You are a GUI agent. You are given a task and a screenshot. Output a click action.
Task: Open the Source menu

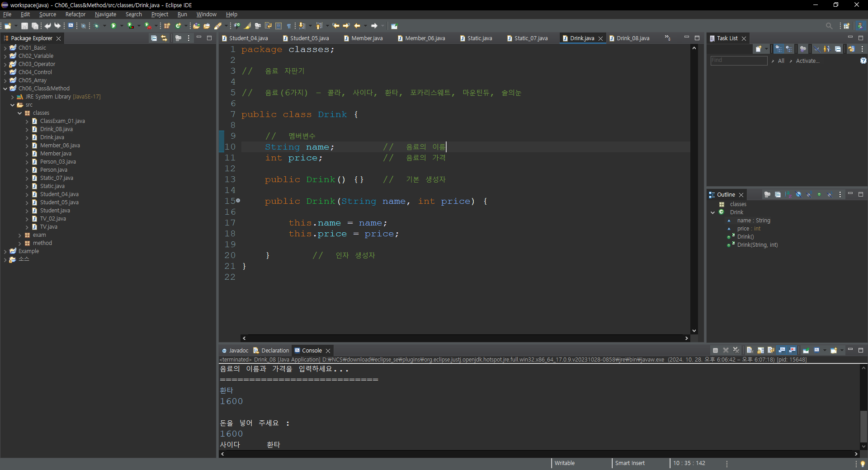point(47,14)
